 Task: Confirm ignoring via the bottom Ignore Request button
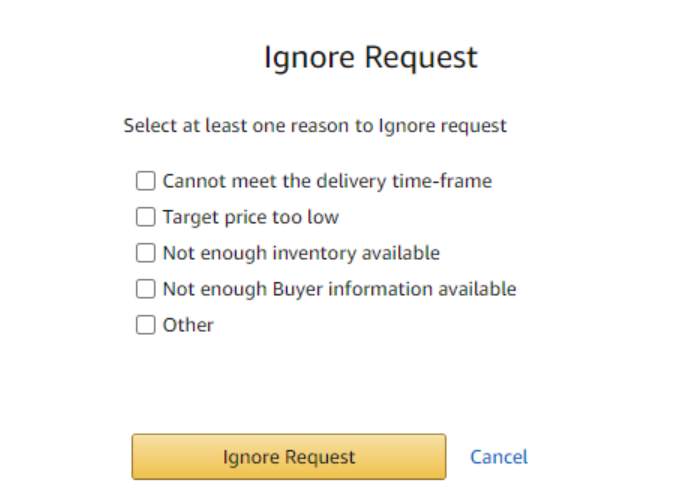click(288, 457)
